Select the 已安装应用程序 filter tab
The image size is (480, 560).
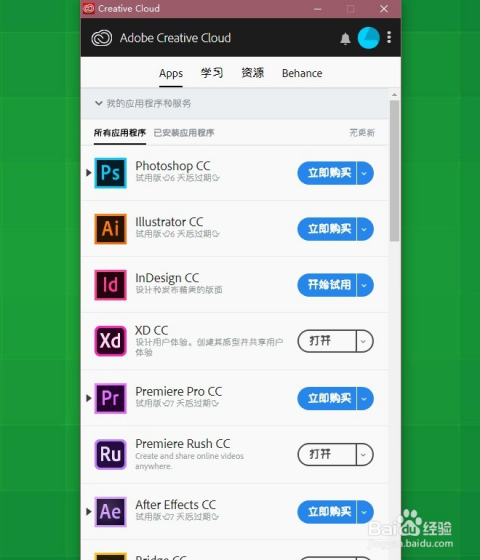tap(184, 133)
